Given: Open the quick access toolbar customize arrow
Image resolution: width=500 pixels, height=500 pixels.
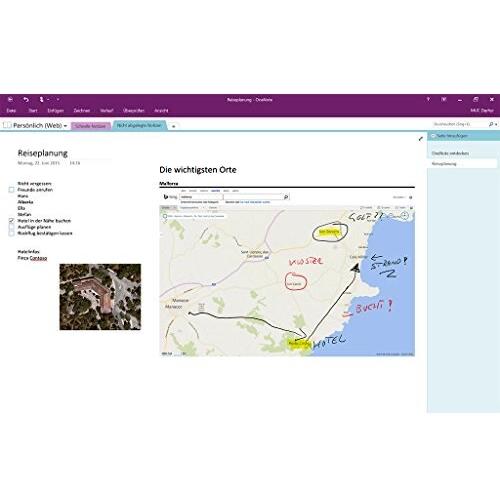Looking at the screenshot, I should point(58,99).
